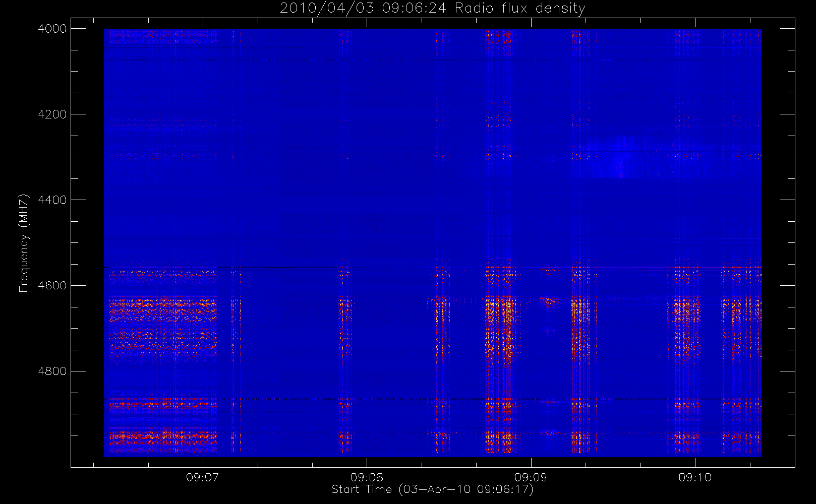Click the 09:07 time tick label
The height and width of the screenshot is (504, 816).
tap(203, 477)
